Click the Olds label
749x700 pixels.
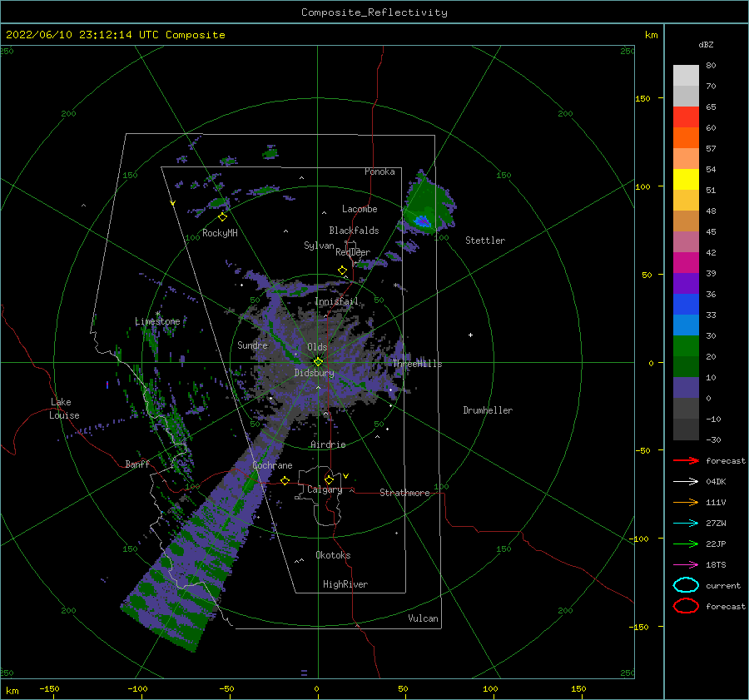(x=317, y=347)
